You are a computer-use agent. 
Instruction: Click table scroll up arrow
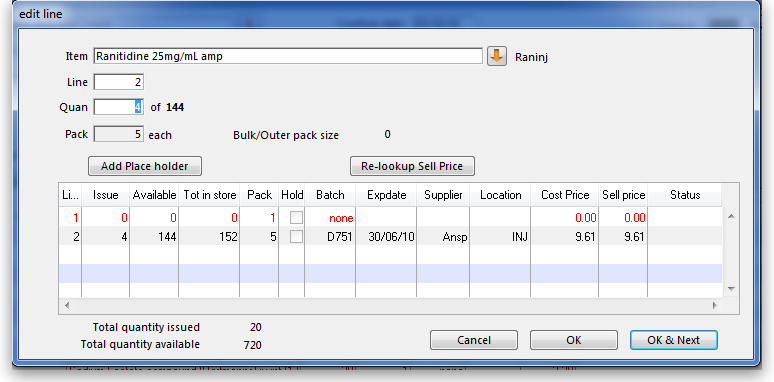coord(732,216)
